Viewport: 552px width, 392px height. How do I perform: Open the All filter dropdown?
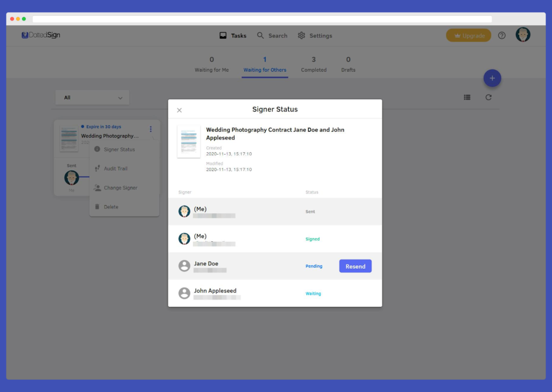tap(92, 97)
